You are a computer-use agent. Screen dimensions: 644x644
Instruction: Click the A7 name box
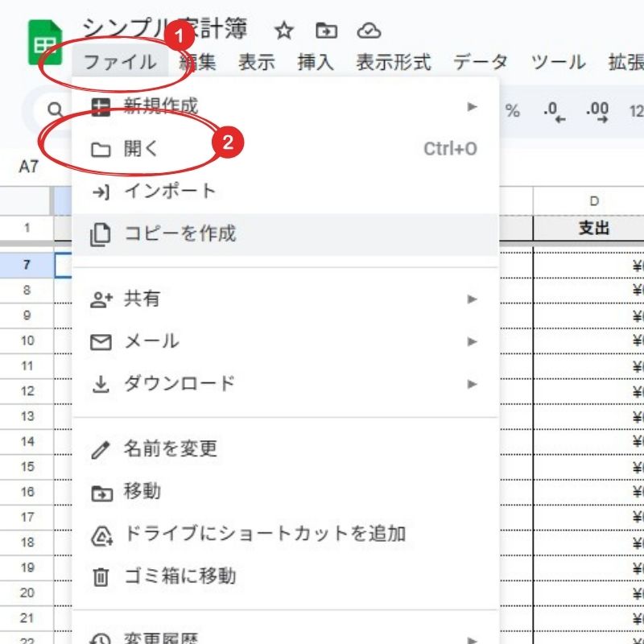(29, 167)
